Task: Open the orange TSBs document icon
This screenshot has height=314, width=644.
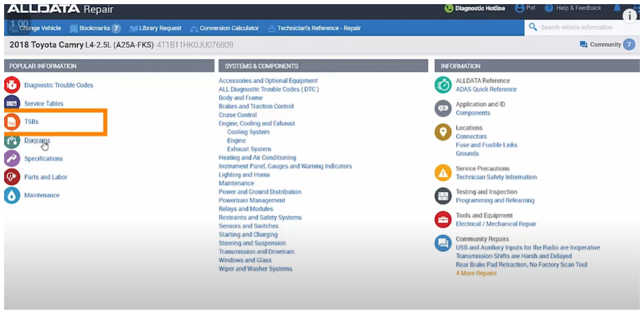Action: click(12, 122)
